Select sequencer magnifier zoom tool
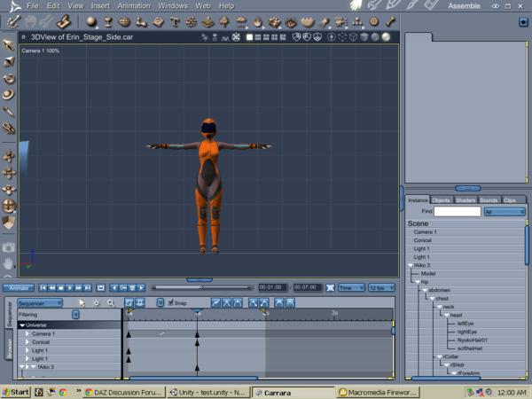532x399 pixels. 111,303
